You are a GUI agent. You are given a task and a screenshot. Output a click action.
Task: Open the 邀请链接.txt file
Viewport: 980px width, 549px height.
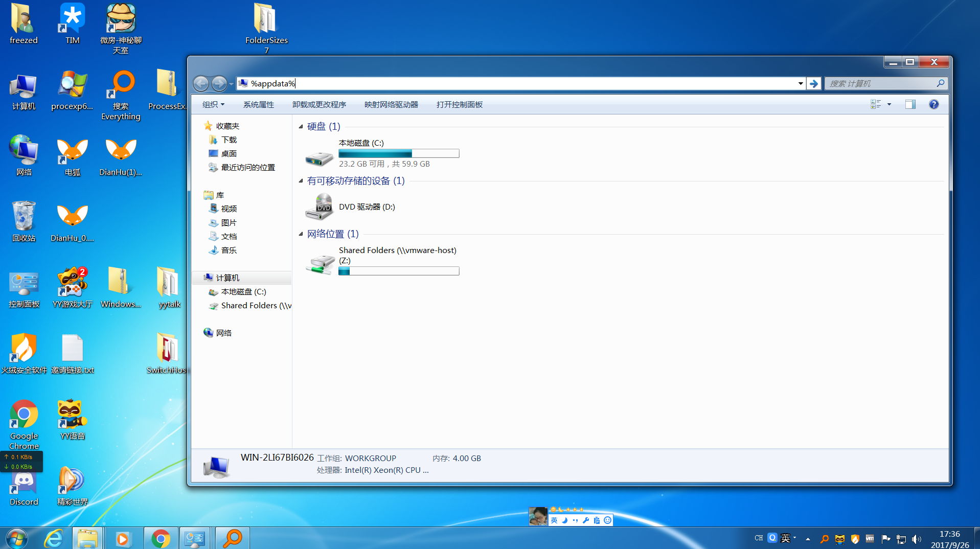pos(72,354)
